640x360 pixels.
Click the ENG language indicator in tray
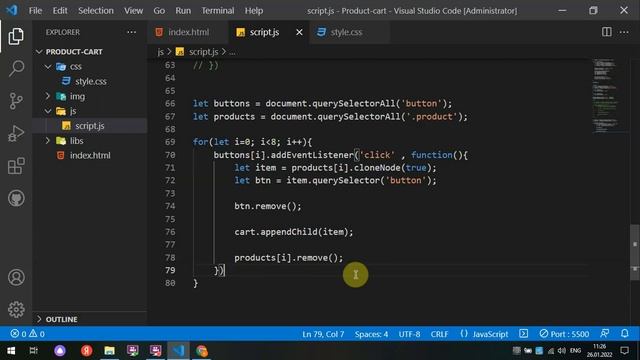[575, 351]
